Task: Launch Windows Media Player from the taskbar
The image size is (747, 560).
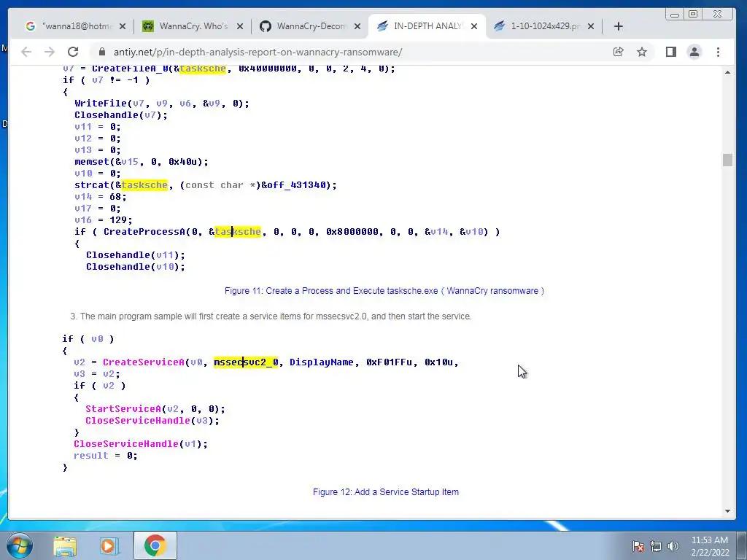Action: pos(109,545)
